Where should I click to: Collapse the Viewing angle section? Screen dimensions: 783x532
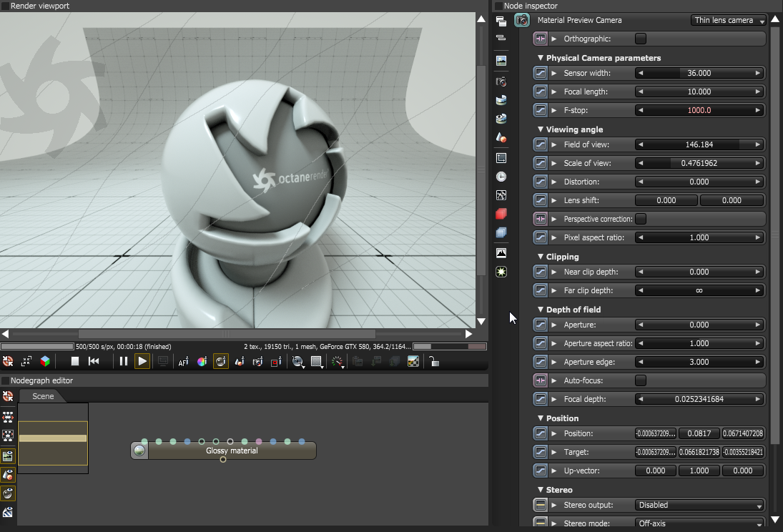[541, 129]
